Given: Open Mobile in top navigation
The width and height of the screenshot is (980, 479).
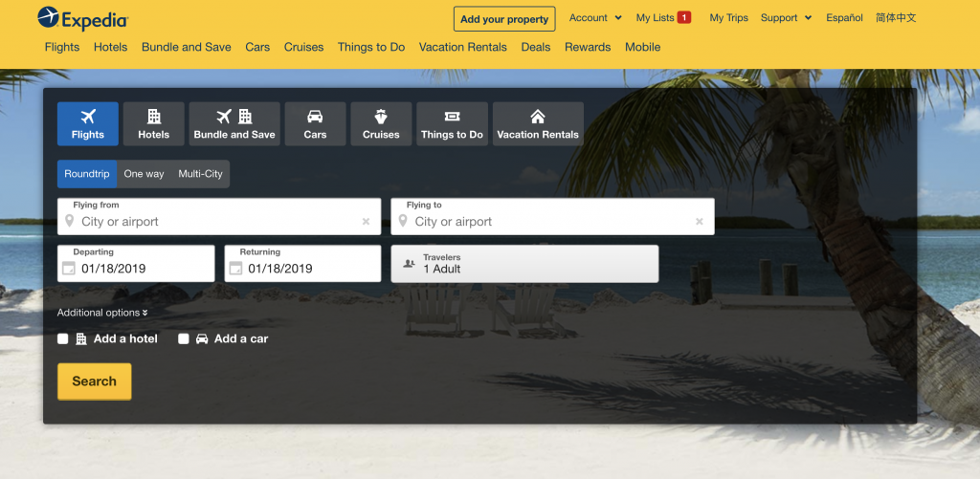Looking at the screenshot, I should point(642,47).
